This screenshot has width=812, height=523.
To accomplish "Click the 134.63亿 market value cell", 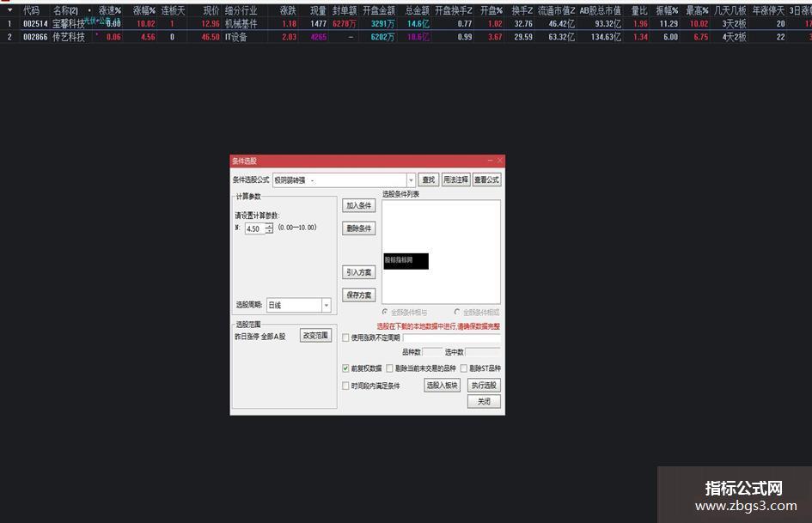I will 606,37.
